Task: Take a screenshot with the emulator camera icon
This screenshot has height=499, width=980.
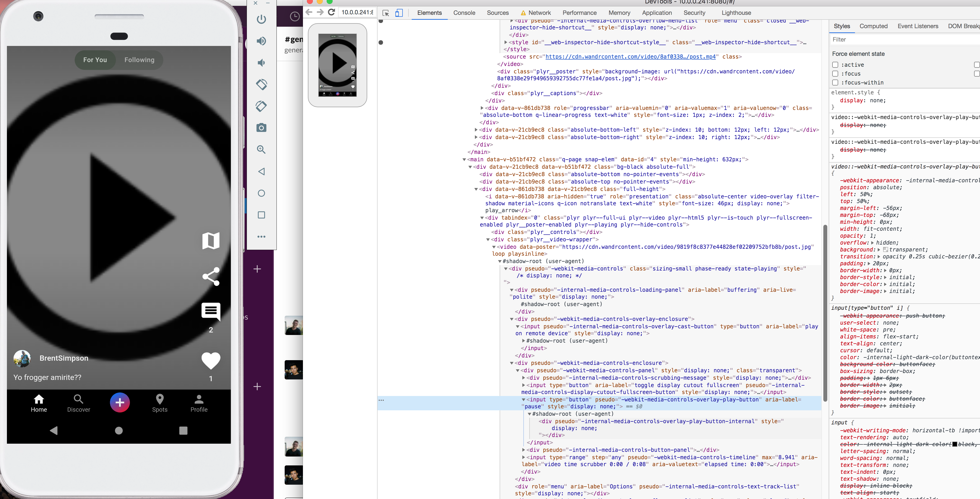Action: tap(261, 128)
